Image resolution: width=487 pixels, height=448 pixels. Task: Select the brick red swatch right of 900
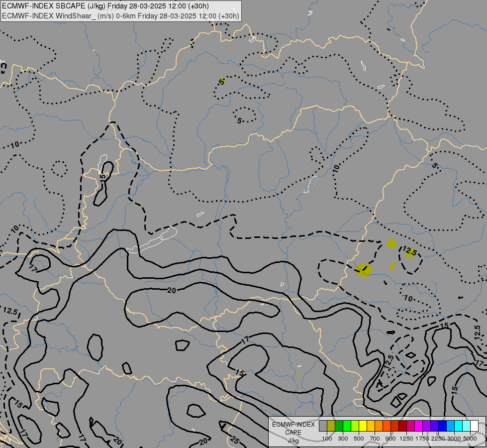(395, 426)
